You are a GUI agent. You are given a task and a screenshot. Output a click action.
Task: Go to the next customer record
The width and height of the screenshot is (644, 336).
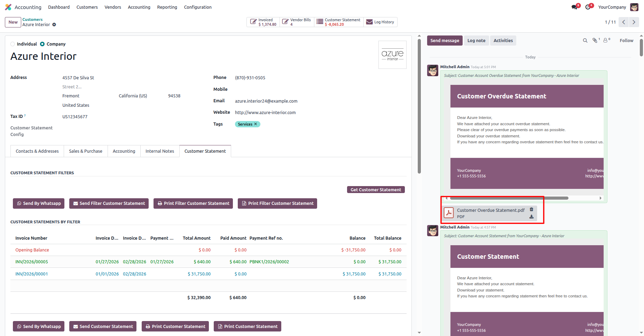(634, 22)
